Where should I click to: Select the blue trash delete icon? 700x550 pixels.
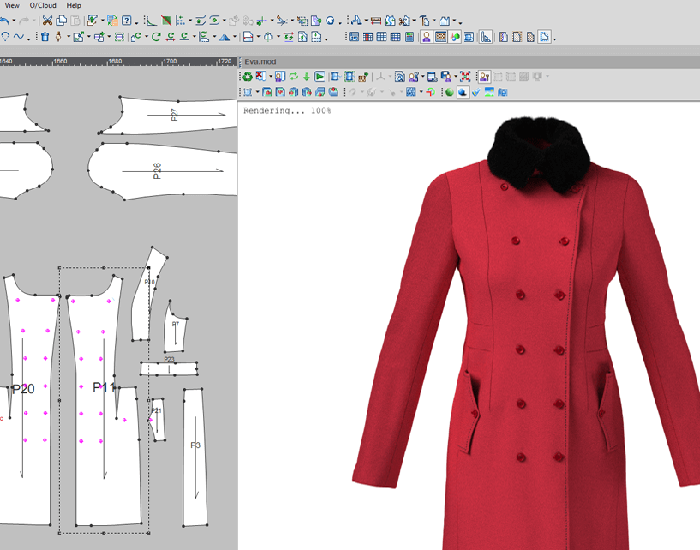45,37
